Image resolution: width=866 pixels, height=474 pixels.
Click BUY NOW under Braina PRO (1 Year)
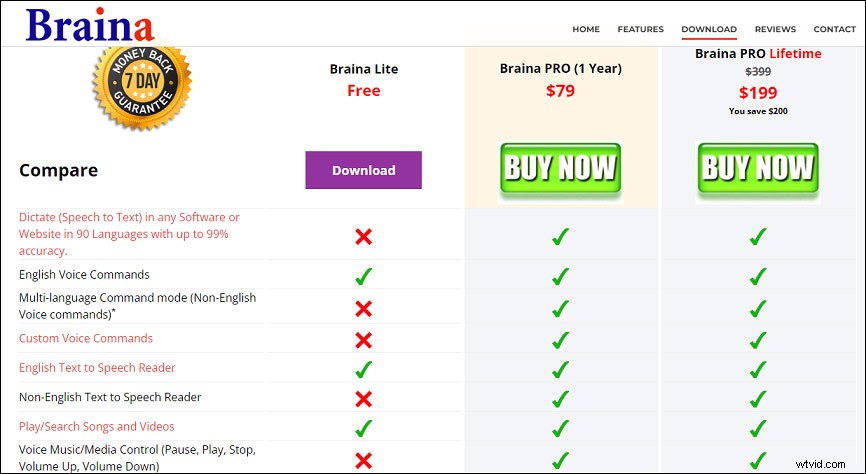(x=560, y=168)
